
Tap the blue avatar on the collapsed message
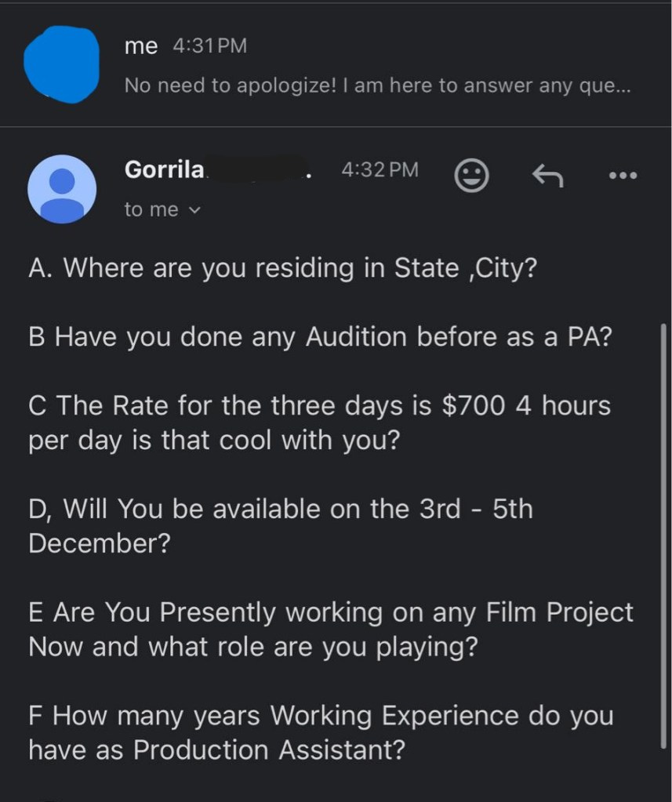point(61,64)
